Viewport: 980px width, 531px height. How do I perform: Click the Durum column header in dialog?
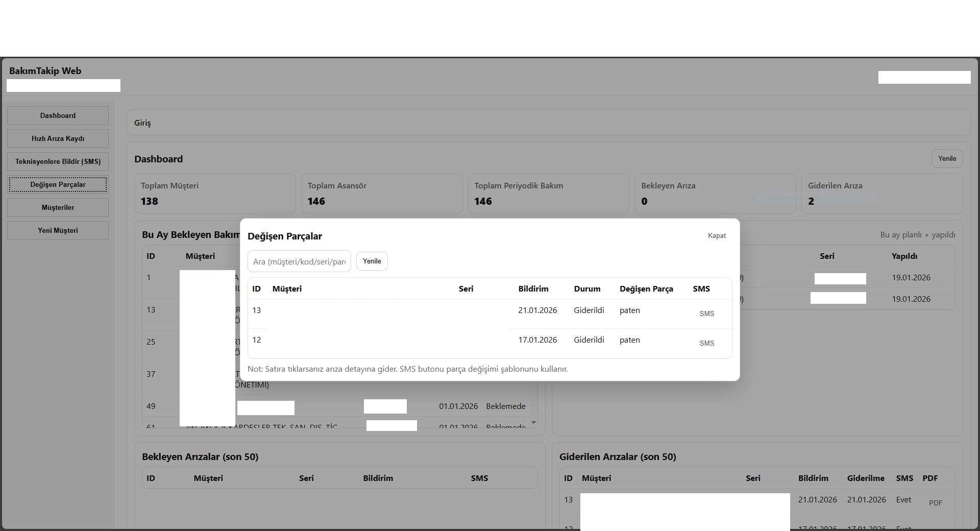click(x=586, y=289)
